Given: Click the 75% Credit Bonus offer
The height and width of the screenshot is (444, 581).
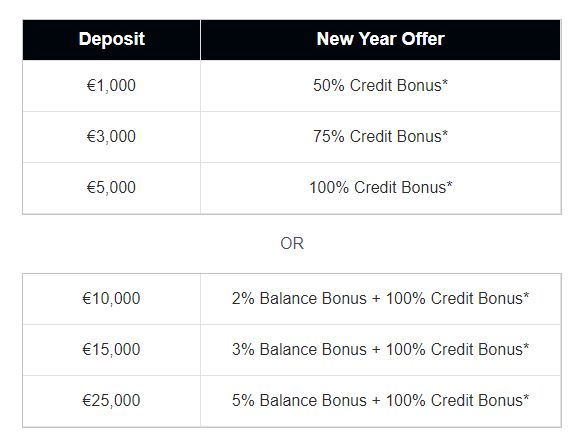Looking at the screenshot, I should 381,137.
